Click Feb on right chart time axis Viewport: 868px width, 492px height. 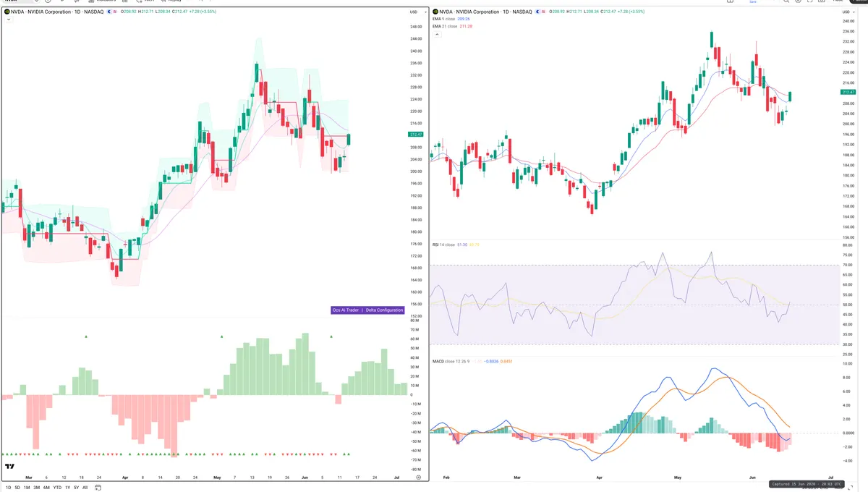pos(446,479)
